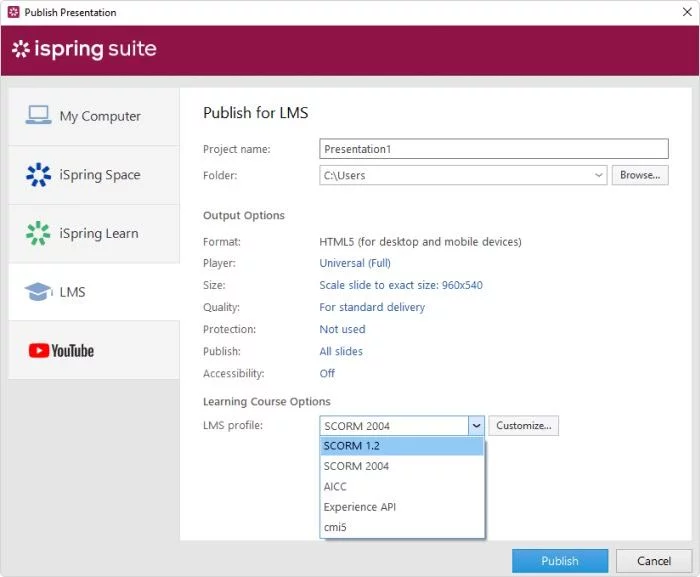This screenshot has height=577, width=700.
Task: Click the Format: label
Action: tap(222, 242)
